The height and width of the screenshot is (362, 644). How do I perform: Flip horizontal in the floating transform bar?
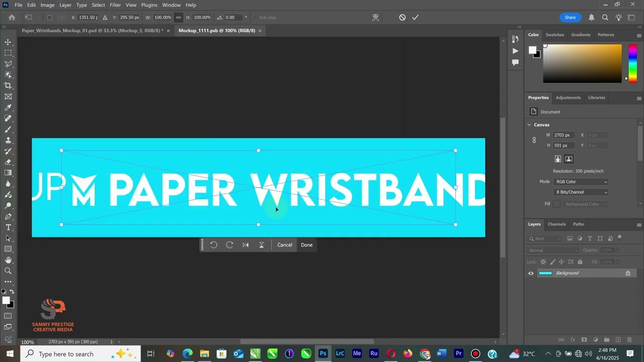coord(246,245)
